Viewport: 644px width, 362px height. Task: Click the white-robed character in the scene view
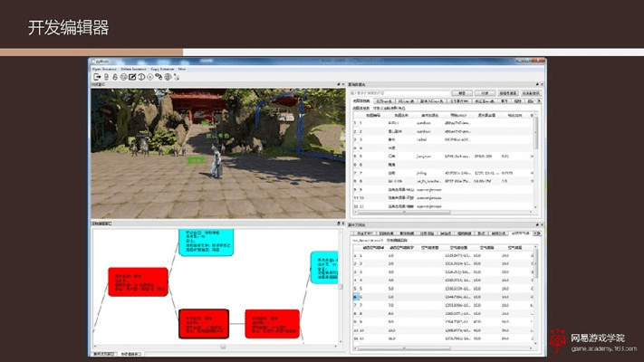pos(216,164)
